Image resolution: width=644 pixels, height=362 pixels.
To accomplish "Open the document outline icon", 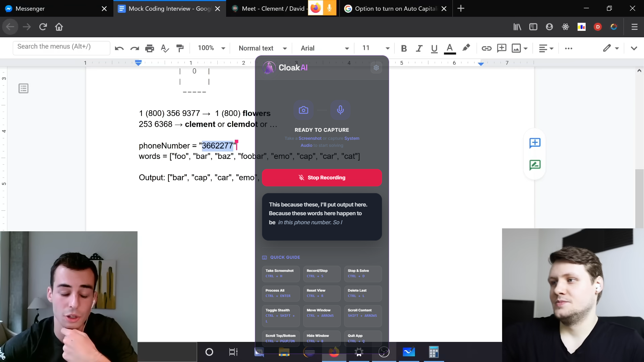I will tap(23, 88).
